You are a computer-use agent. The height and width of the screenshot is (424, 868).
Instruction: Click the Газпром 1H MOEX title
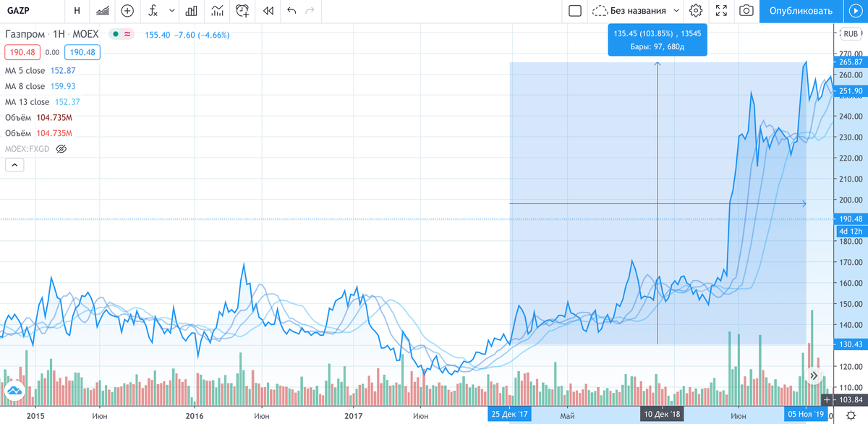tap(52, 34)
